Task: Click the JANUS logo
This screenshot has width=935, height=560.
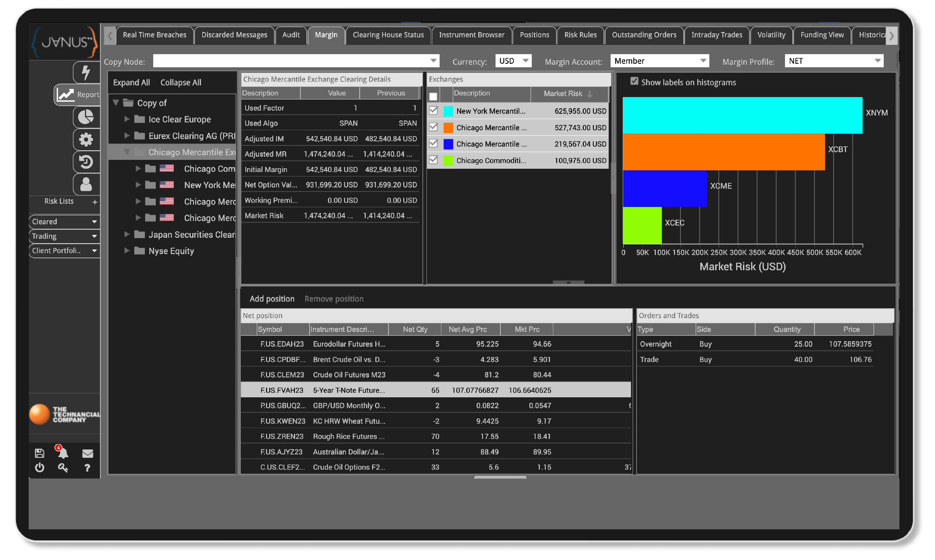Action: (64, 42)
